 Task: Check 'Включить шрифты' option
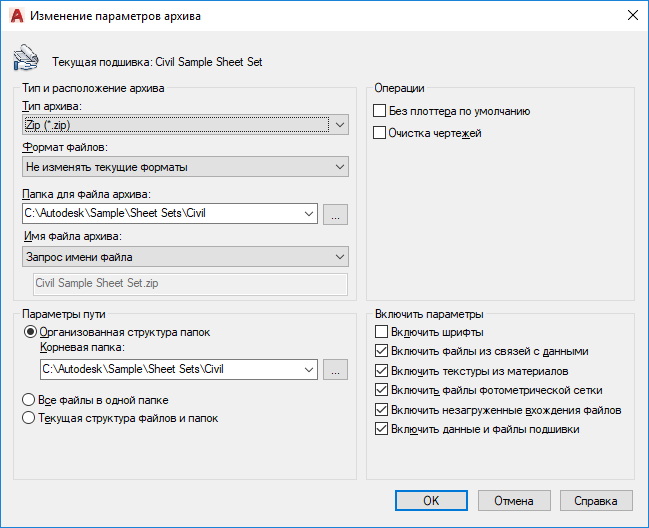coord(380,332)
